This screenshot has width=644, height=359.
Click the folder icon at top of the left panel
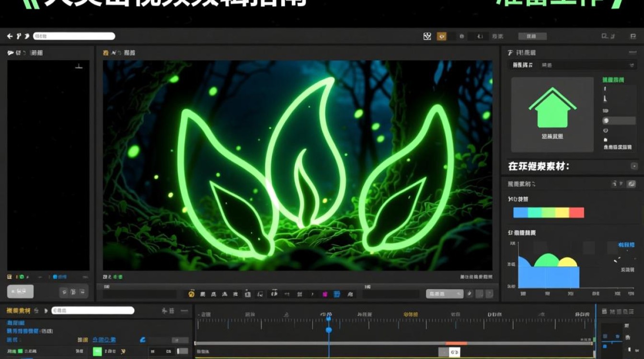[x=11, y=53]
